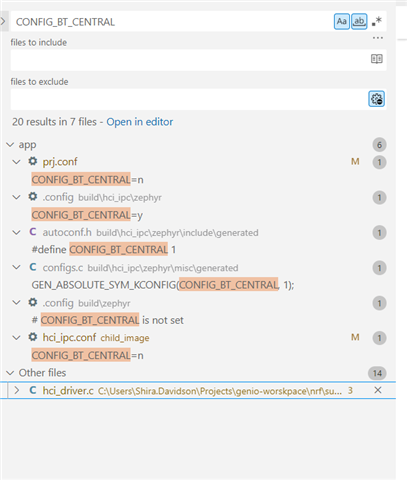The height and width of the screenshot is (480, 407).
Task: Dismiss hci_driver.c result with X icon
Action: click(x=378, y=390)
